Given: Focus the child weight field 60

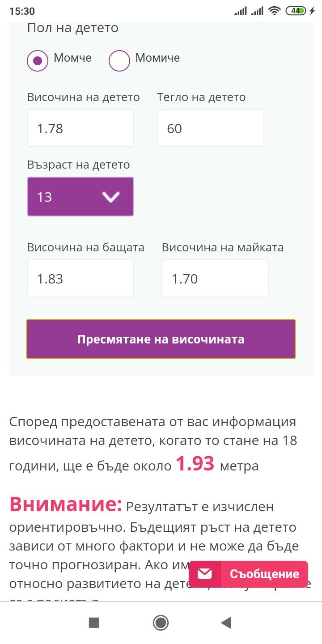Looking at the screenshot, I should pyautogui.click(x=210, y=128).
